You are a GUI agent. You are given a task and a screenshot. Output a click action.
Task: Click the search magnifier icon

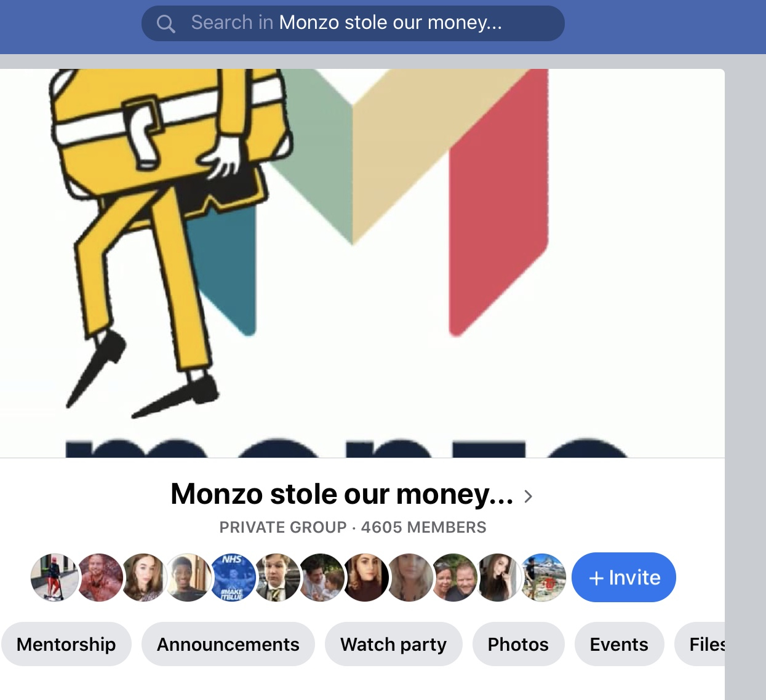166,24
